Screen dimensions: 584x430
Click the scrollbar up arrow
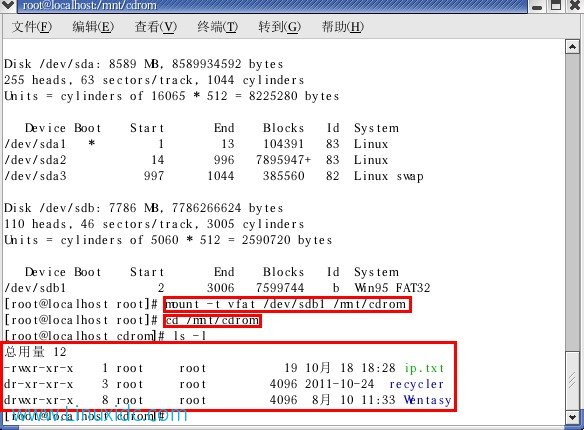point(572,47)
